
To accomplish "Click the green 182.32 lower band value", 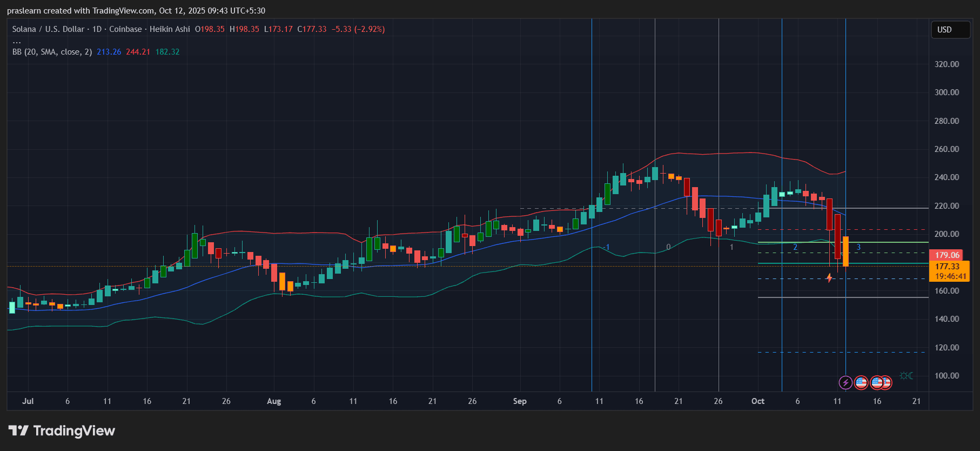I will click(x=167, y=52).
